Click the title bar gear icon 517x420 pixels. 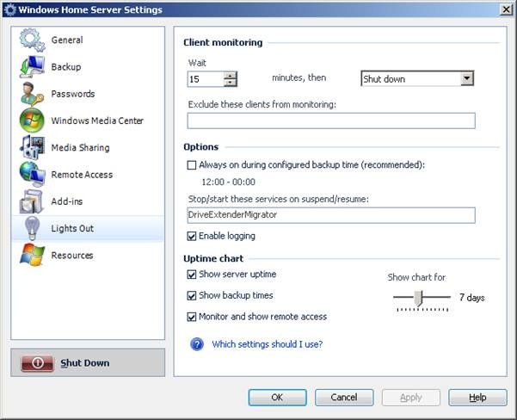click(9, 9)
